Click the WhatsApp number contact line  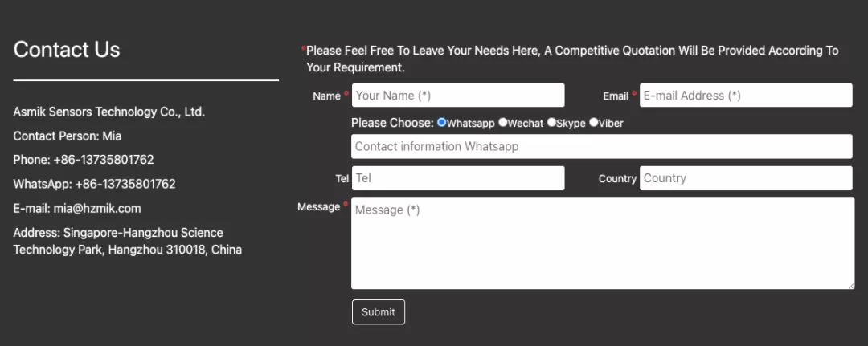[x=94, y=184]
